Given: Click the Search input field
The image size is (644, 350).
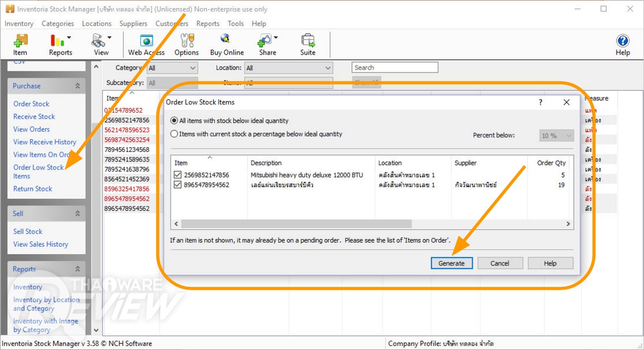Looking at the screenshot, I should (395, 68).
